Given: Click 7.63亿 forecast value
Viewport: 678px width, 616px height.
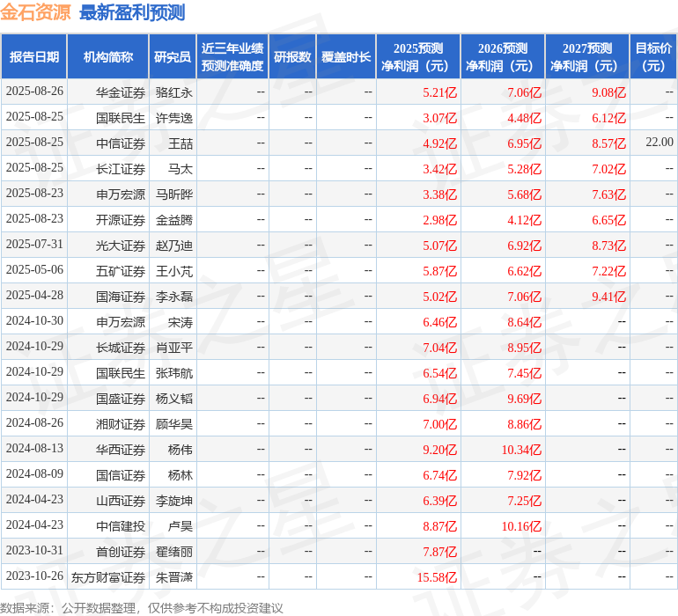Looking at the screenshot, I should coord(608,194).
